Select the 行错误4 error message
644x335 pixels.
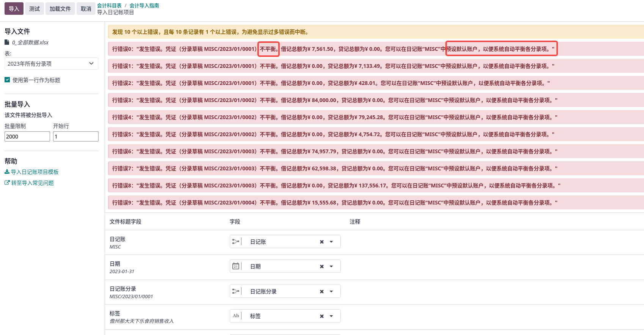(x=376, y=117)
